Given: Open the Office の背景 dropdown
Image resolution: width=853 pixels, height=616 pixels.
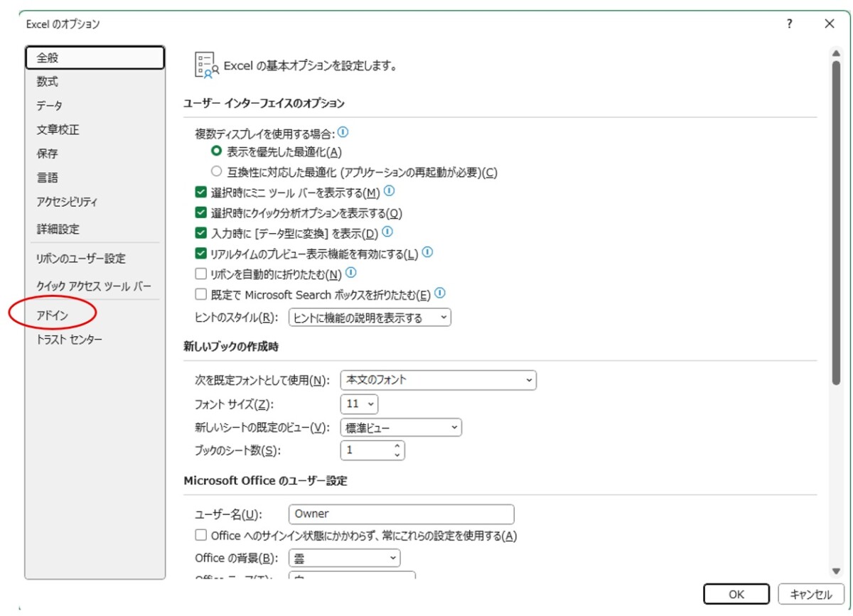Looking at the screenshot, I should click(345, 558).
